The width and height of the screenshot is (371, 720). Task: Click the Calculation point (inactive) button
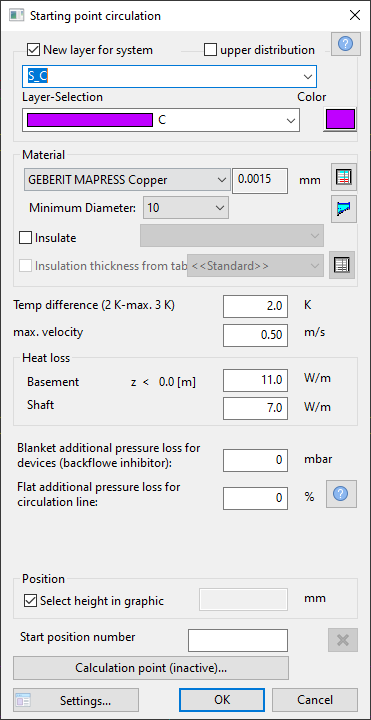(151, 668)
